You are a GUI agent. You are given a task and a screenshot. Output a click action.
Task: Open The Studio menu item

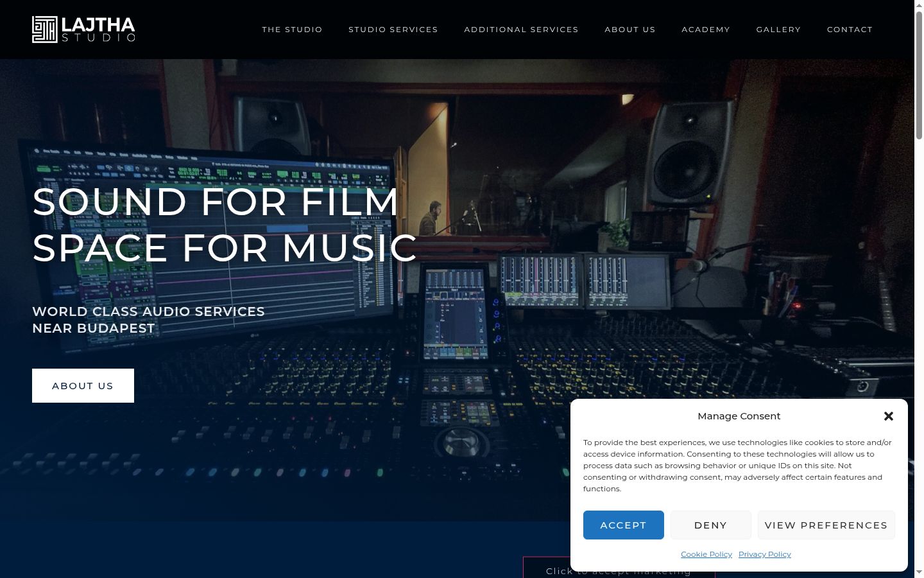tap(292, 30)
